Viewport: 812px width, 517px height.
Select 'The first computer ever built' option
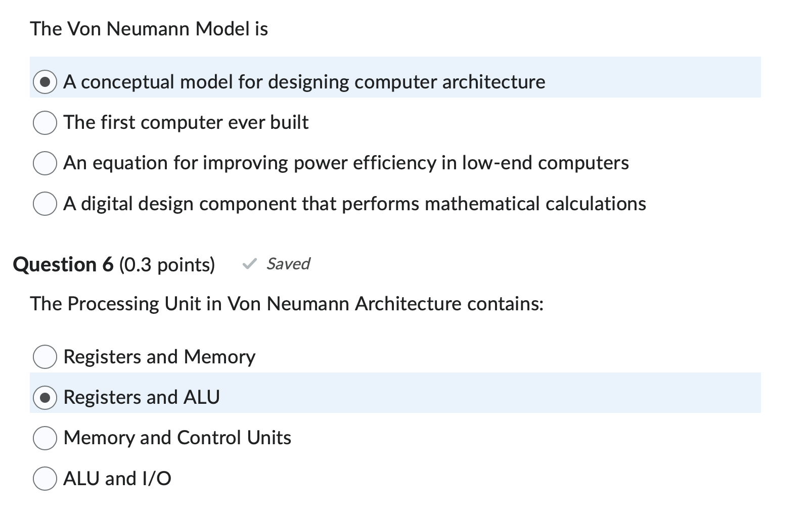[45, 123]
